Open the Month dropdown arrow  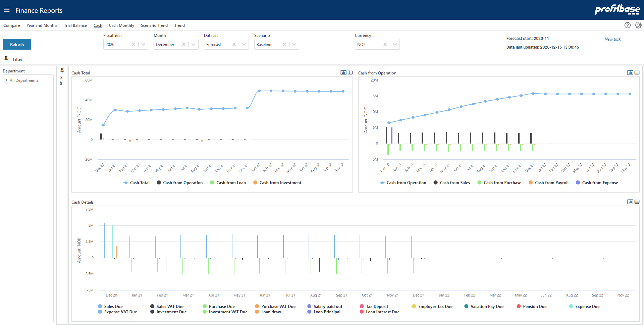click(x=194, y=44)
